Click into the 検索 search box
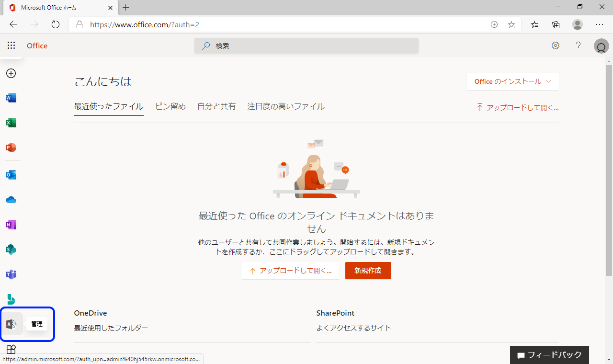 306,46
